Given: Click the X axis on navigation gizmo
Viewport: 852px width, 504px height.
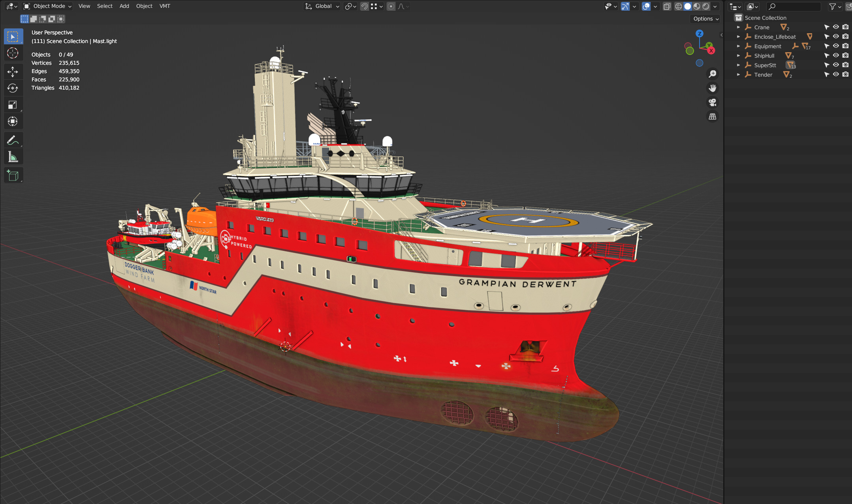Looking at the screenshot, I should pos(711,51).
